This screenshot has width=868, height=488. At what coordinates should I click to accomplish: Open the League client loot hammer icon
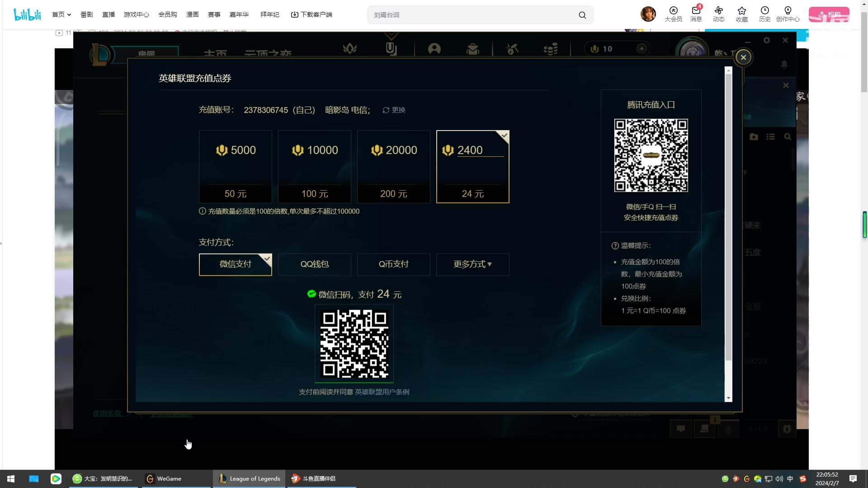[x=512, y=49]
